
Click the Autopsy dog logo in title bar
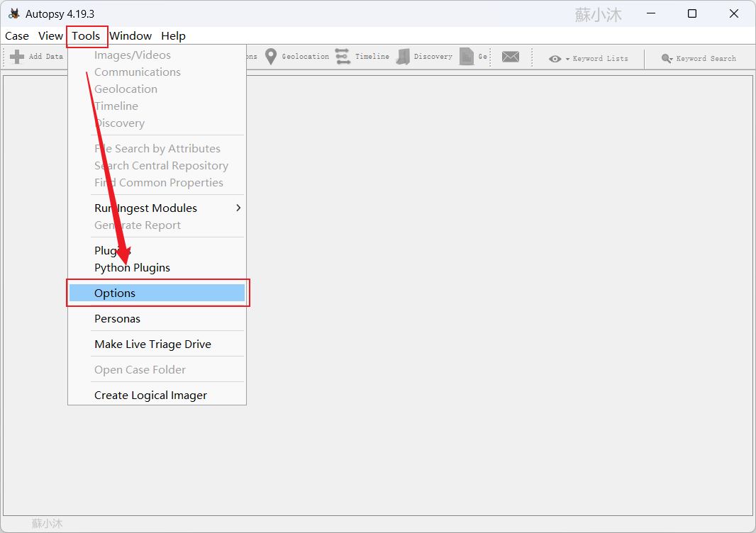(x=14, y=13)
